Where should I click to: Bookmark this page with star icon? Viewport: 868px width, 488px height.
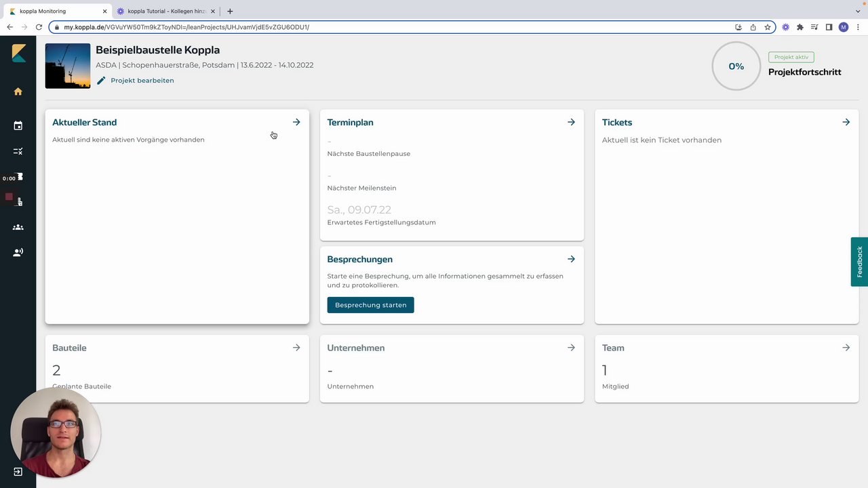coord(768,27)
